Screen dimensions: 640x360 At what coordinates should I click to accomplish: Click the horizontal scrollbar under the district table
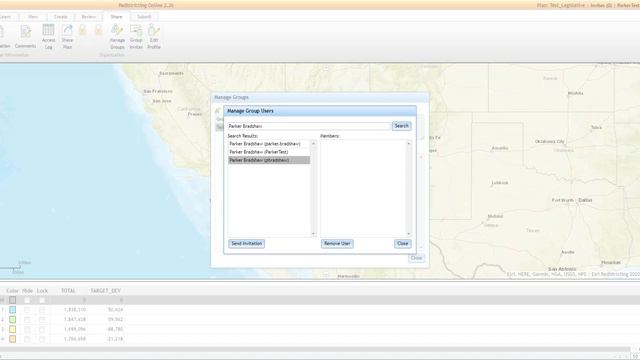coord(315,349)
